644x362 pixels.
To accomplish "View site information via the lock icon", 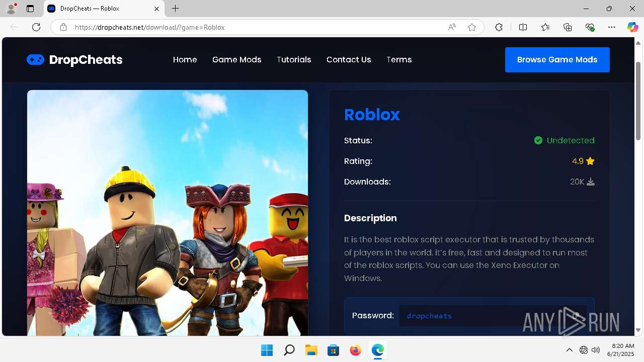I will click(x=63, y=27).
